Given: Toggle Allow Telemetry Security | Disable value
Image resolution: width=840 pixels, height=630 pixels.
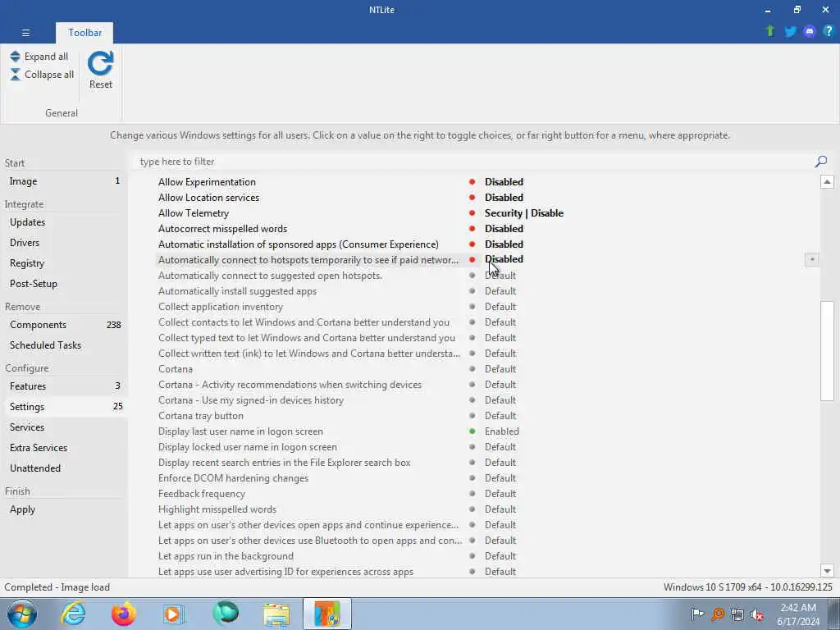Looking at the screenshot, I should pos(524,212).
